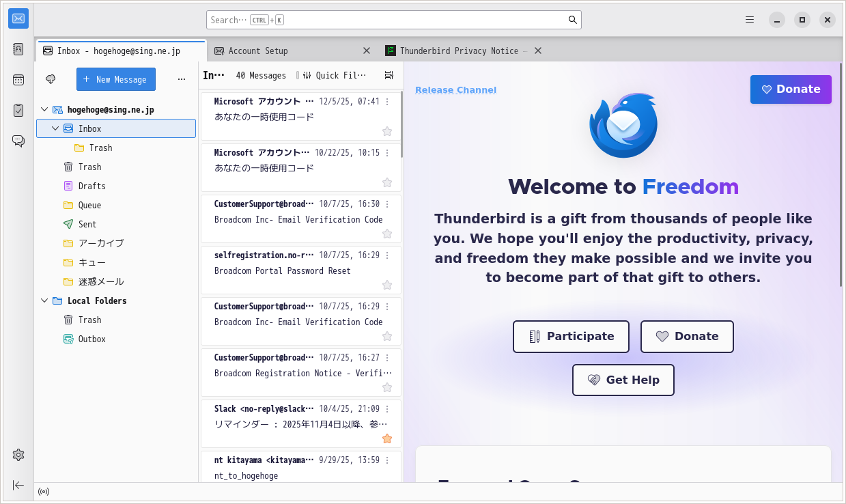Open menu for Slack 10/4/25 message

(x=388, y=408)
